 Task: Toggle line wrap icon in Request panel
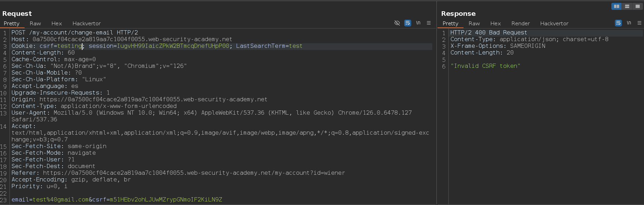(x=408, y=23)
